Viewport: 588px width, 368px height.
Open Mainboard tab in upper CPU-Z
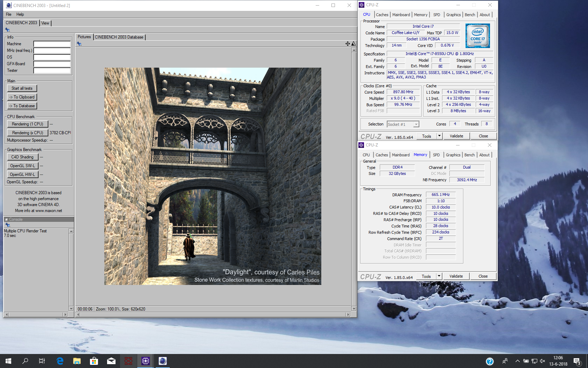401,15
